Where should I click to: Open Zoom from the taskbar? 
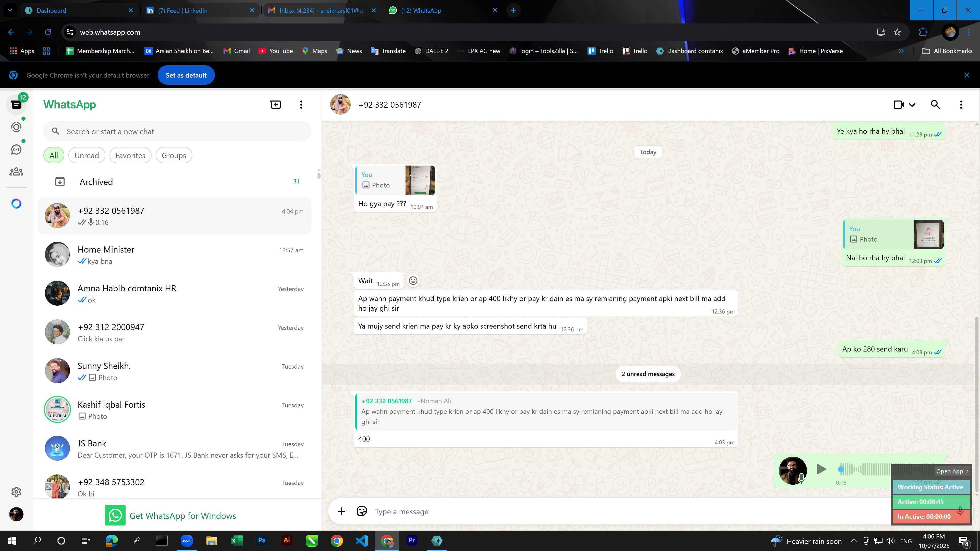click(x=186, y=540)
